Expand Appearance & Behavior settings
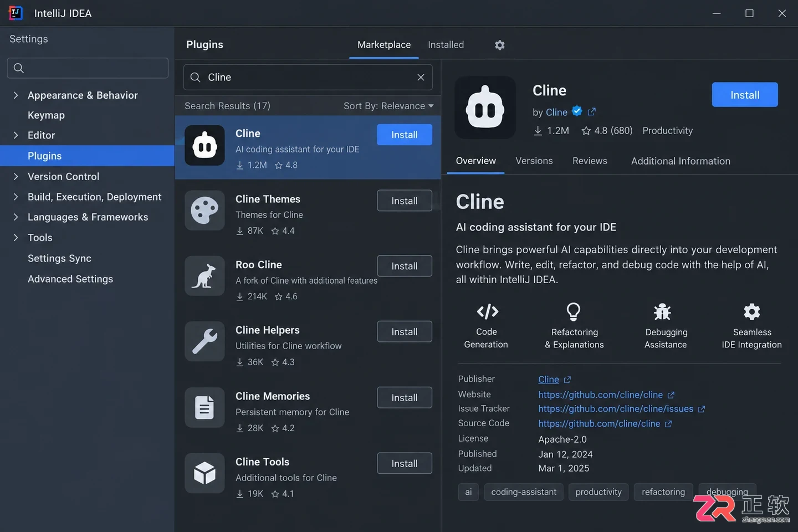 16,95
